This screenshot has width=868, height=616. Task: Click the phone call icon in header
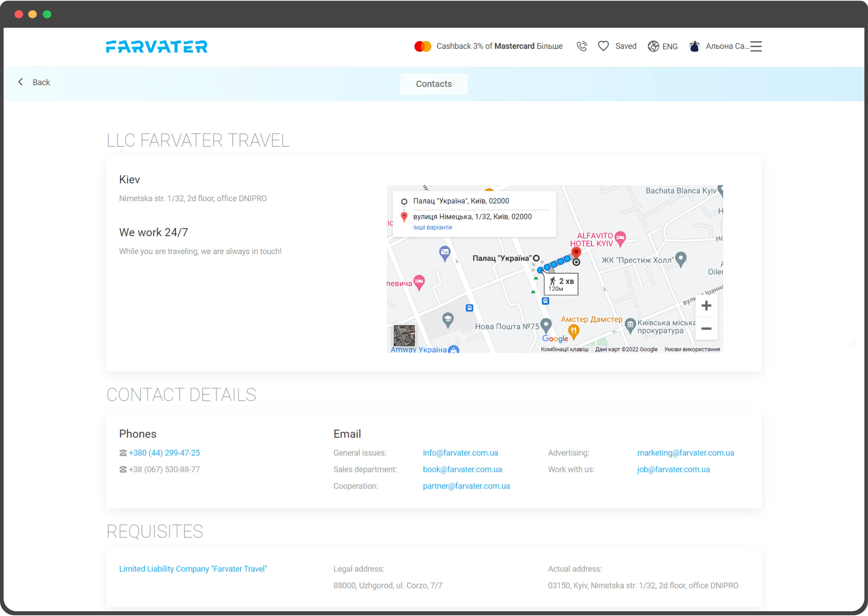coord(582,46)
